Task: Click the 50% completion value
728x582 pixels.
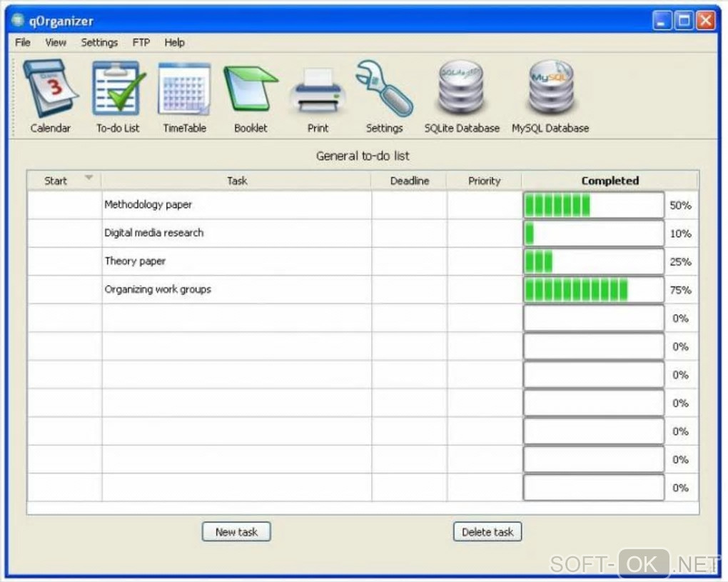Action: tap(681, 205)
